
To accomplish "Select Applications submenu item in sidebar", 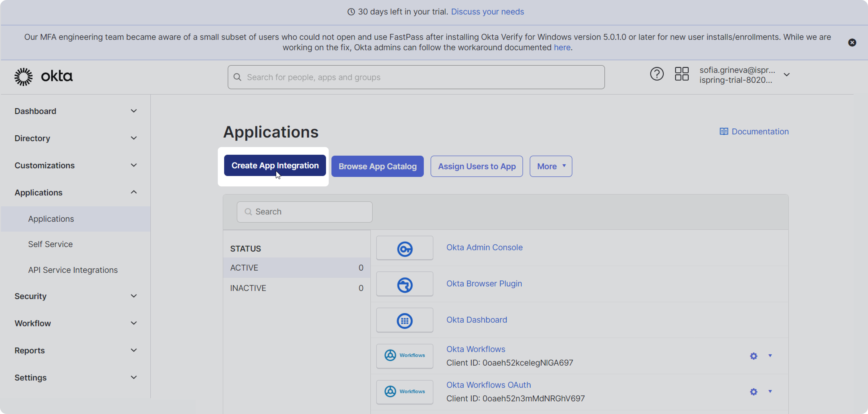I will 75,219.
